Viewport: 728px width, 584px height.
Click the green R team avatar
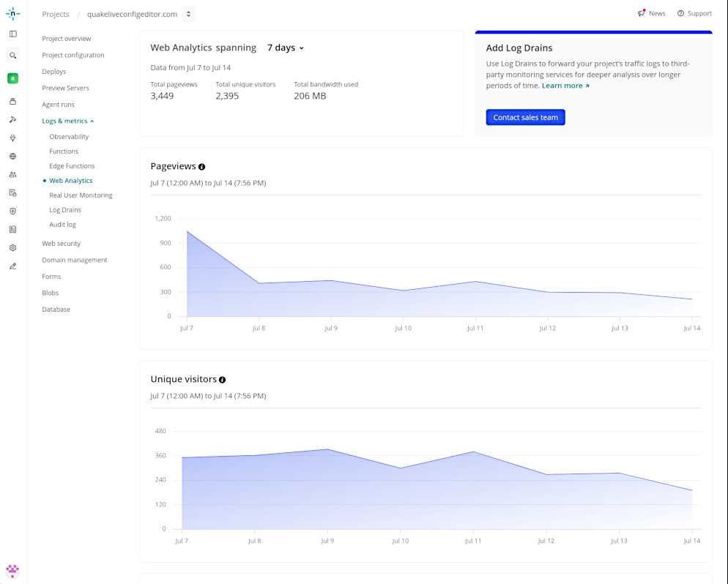tap(13, 78)
